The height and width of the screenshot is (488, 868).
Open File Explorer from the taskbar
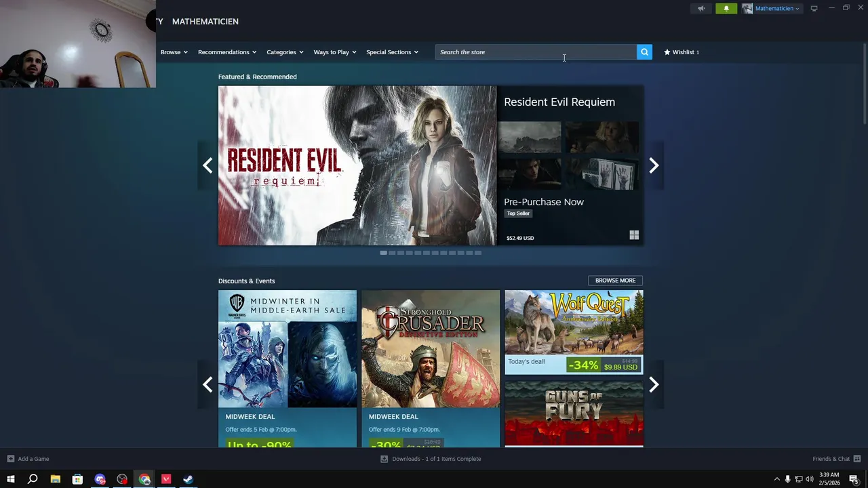[55, 479]
